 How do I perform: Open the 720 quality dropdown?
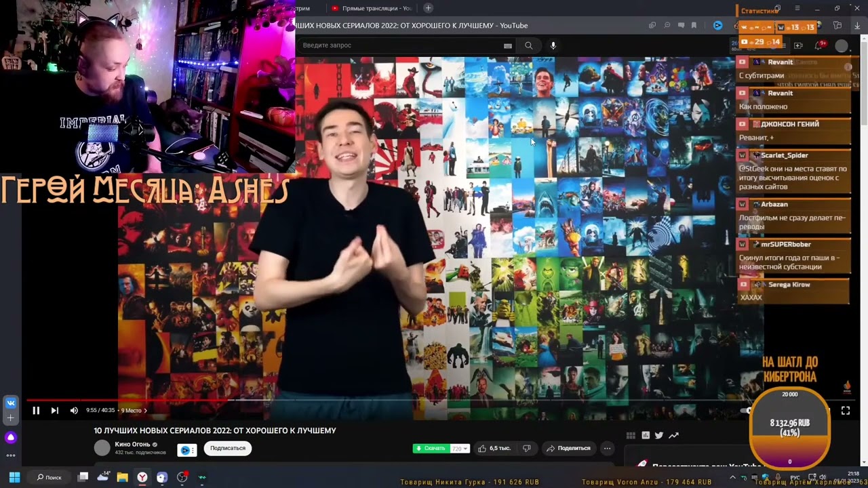tap(460, 448)
